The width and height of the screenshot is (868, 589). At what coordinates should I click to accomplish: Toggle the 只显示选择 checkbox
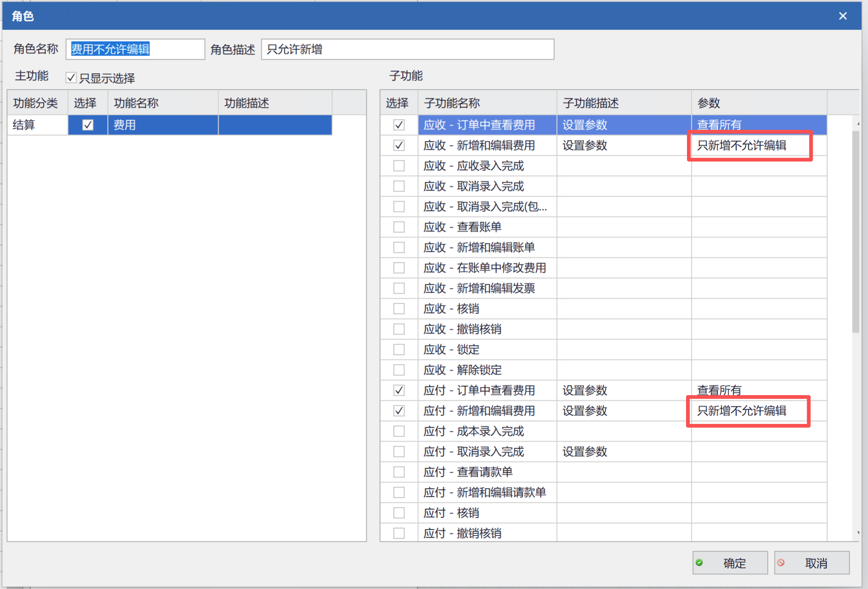(x=71, y=77)
